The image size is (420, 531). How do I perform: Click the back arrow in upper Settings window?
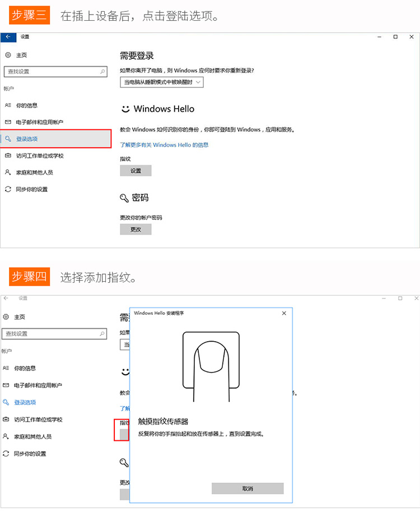point(8,37)
